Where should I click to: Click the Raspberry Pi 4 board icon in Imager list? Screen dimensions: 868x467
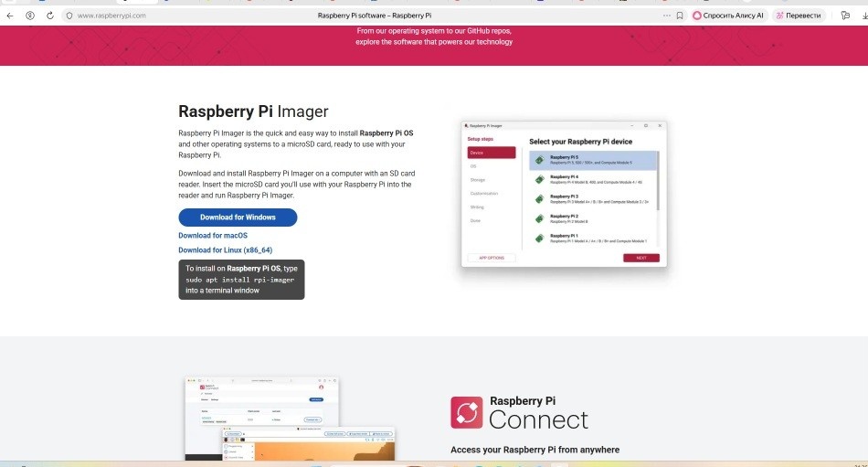(x=540, y=179)
